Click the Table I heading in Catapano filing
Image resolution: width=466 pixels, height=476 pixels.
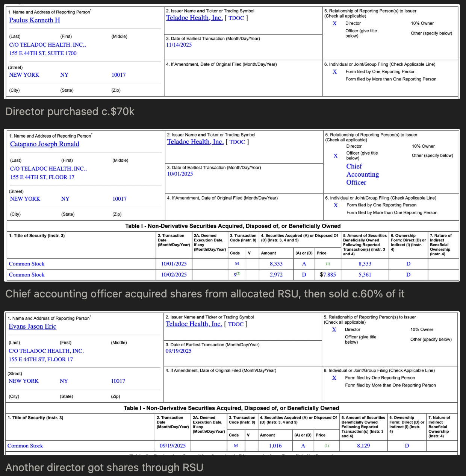(x=233, y=226)
